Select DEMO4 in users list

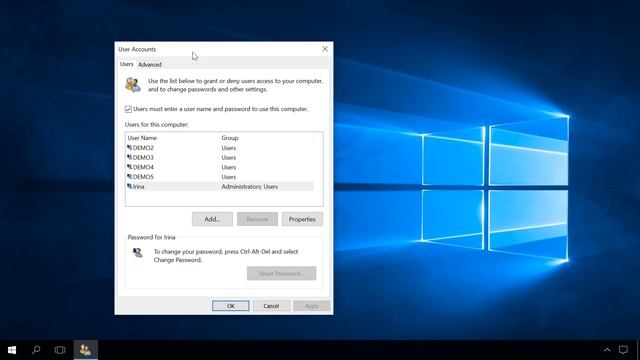pos(143,167)
